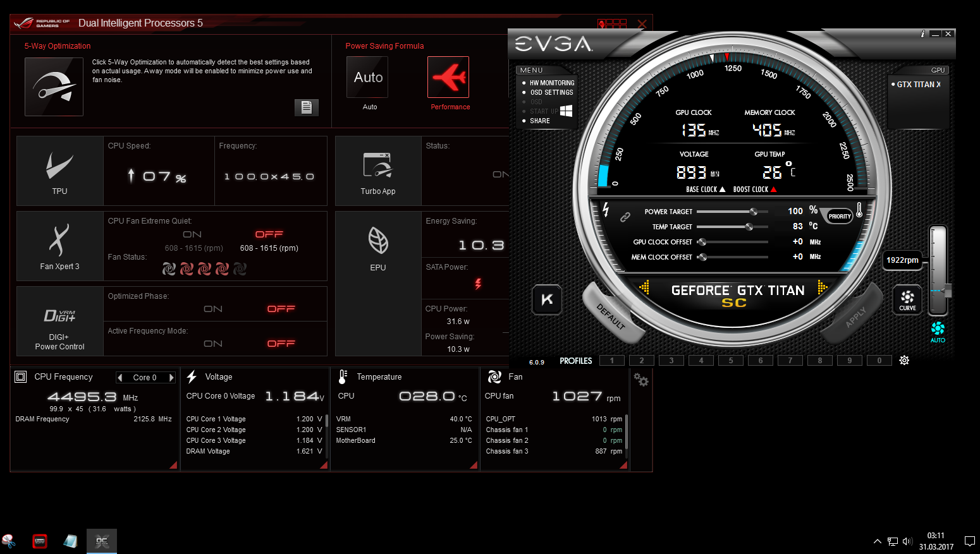
Task: Click the Temperature thermometer icon in monitor bar
Action: coord(343,376)
